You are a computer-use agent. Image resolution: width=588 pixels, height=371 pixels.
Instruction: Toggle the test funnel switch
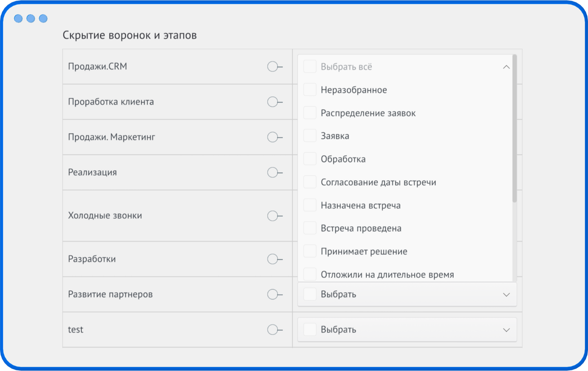[x=274, y=329]
